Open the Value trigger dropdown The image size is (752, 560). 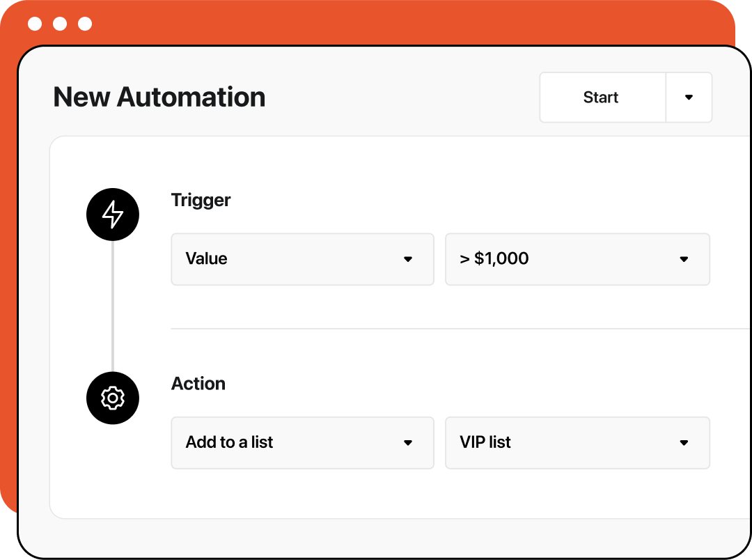pos(302,259)
